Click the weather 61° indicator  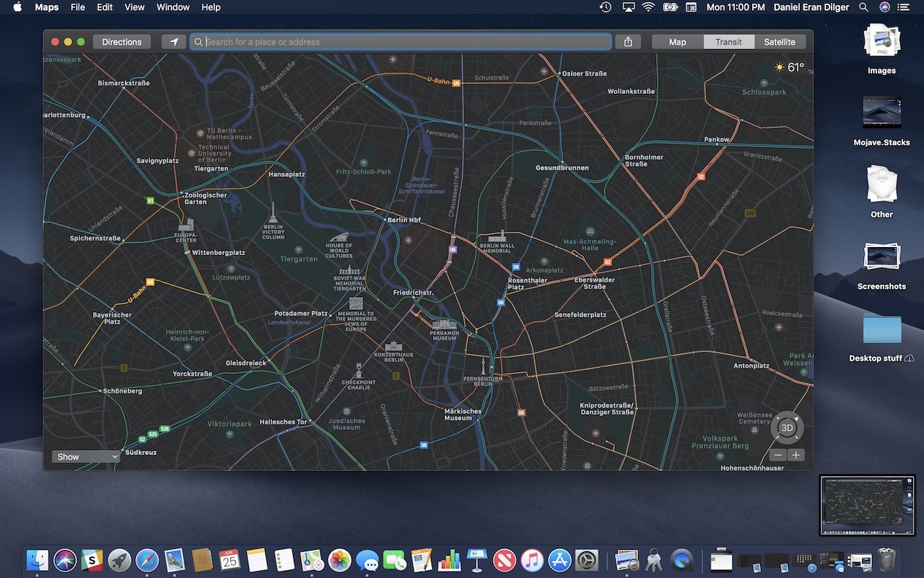click(x=789, y=67)
